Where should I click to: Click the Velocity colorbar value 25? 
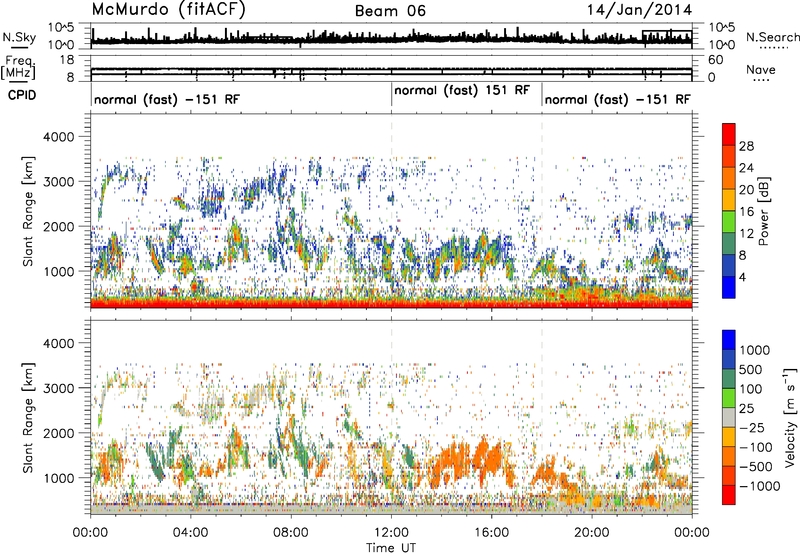(747, 408)
